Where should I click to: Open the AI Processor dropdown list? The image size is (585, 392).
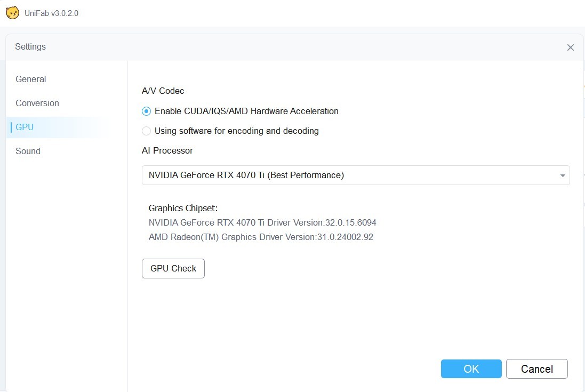click(x=356, y=175)
